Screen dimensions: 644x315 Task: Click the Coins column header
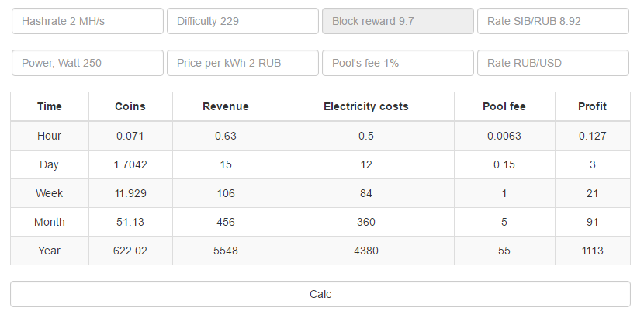coord(130,106)
